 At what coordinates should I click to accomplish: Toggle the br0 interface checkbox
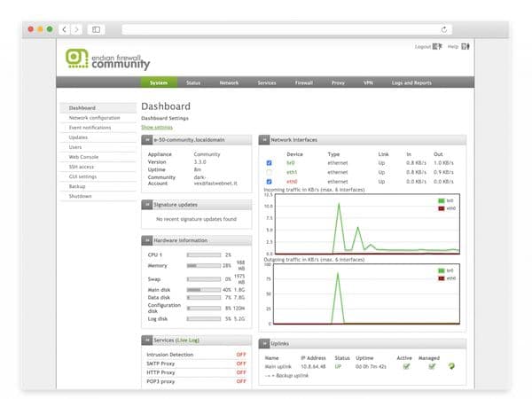tap(269, 163)
